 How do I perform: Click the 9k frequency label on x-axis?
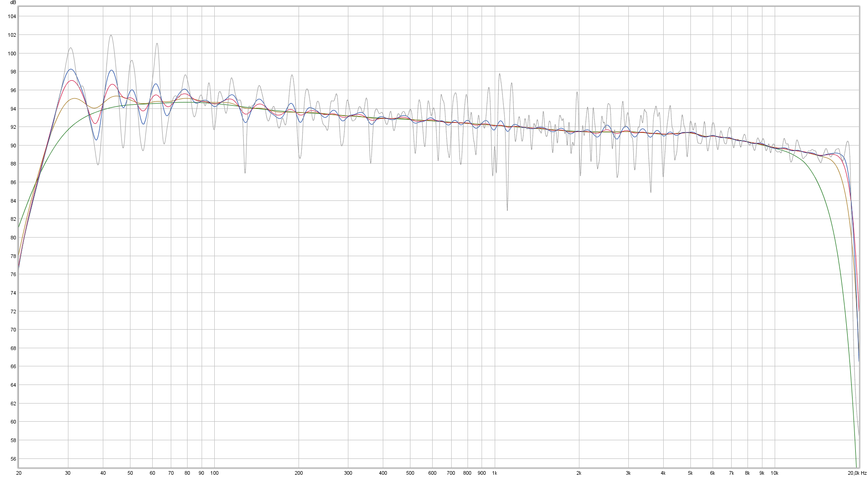coord(762,473)
